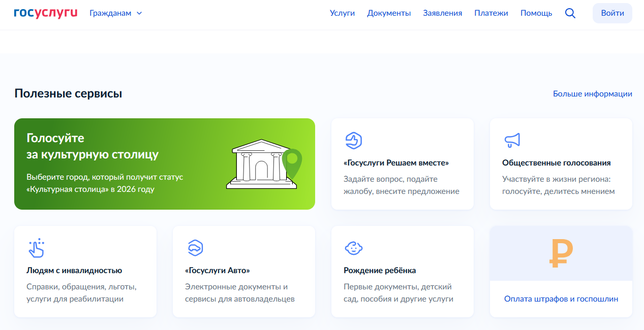644x330 pixels.
Task: Click text "Участвуйте в жизни региона:"
Action: click(x=556, y=179)
